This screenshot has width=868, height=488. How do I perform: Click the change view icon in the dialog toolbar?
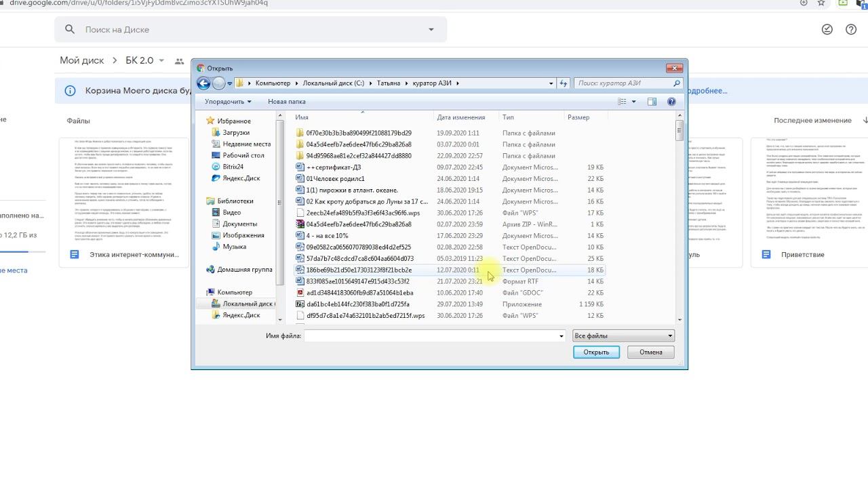(623, 102)
